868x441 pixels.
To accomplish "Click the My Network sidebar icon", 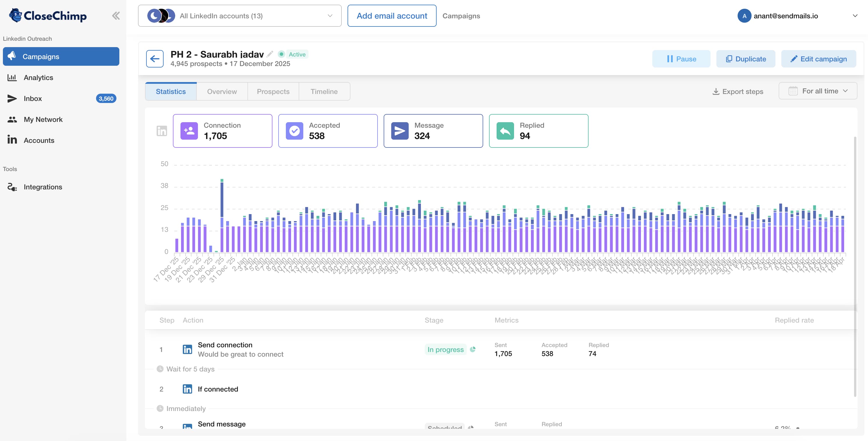I will coord(12,119).
